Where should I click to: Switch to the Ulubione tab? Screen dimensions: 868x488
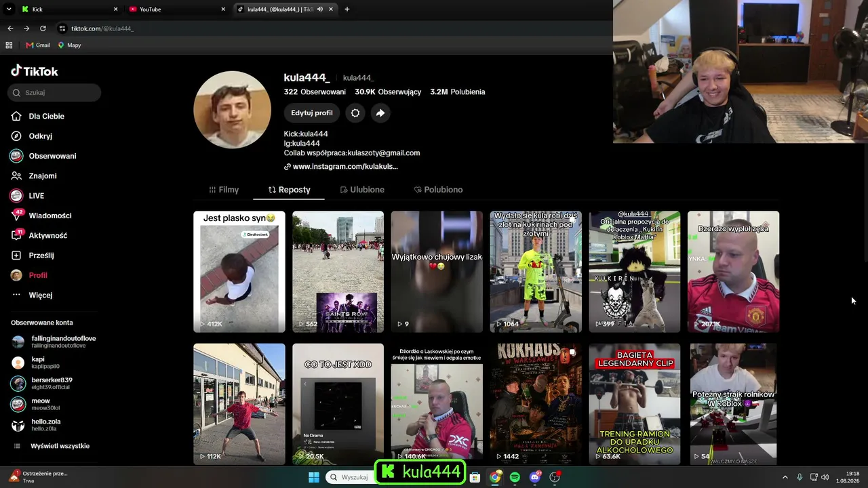point(362,190)
